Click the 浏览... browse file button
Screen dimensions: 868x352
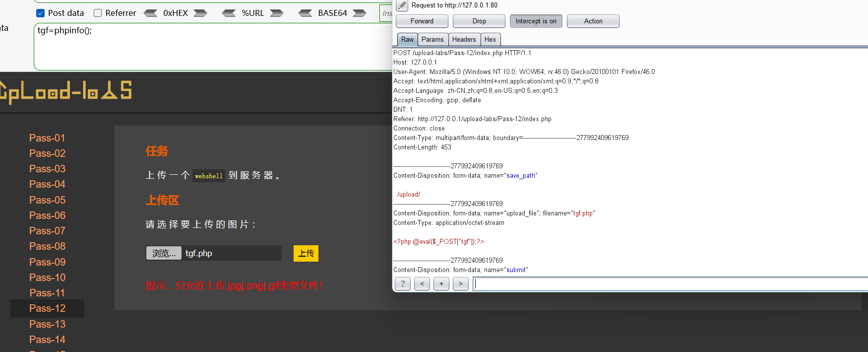[x=164, y=253]
